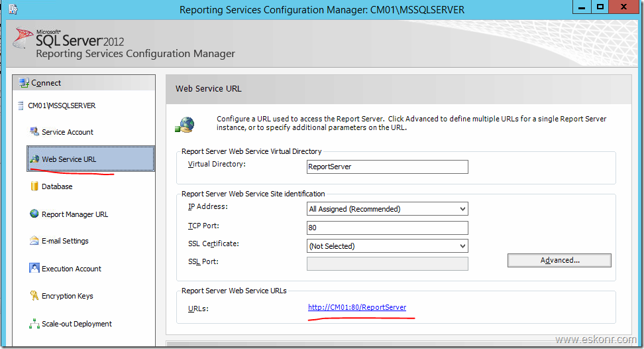Click the E-mail Settings envelope icon

(34, 240)
